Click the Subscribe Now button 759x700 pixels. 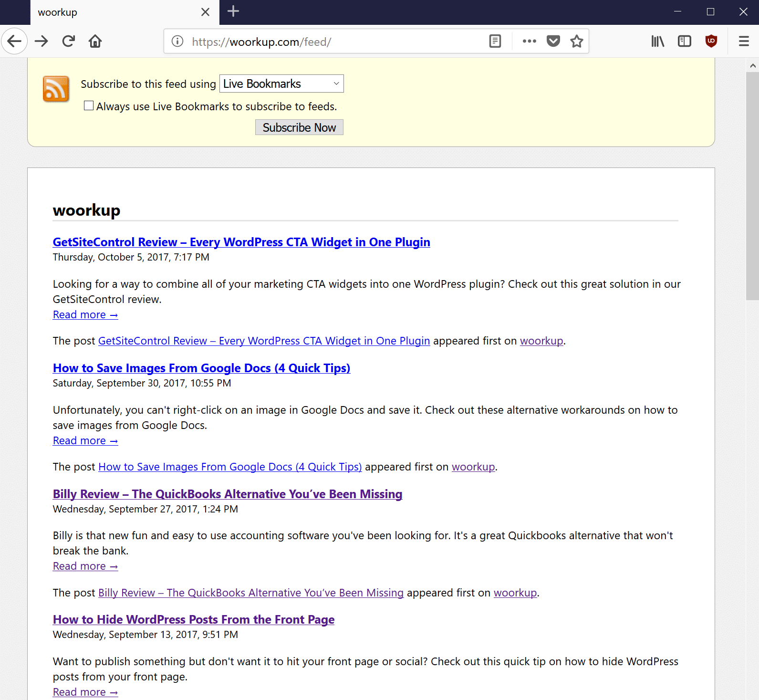[299, 127]
